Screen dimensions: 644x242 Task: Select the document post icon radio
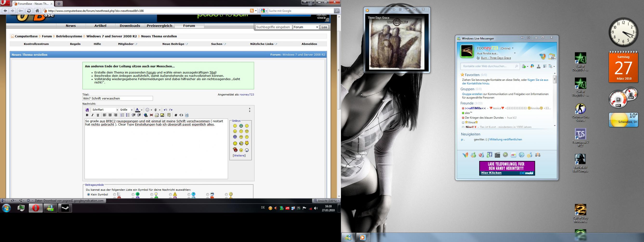pos(114,195)
